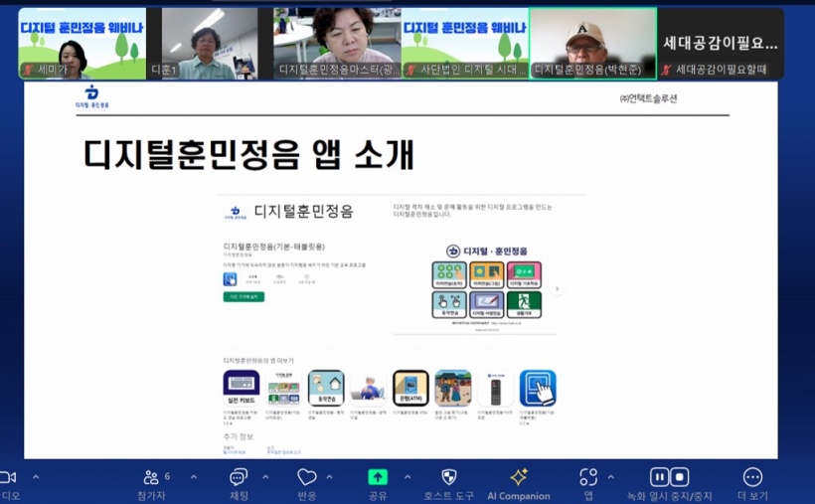Select the 사단법인 디지털 시대 participant tile

tap(465, 44)
